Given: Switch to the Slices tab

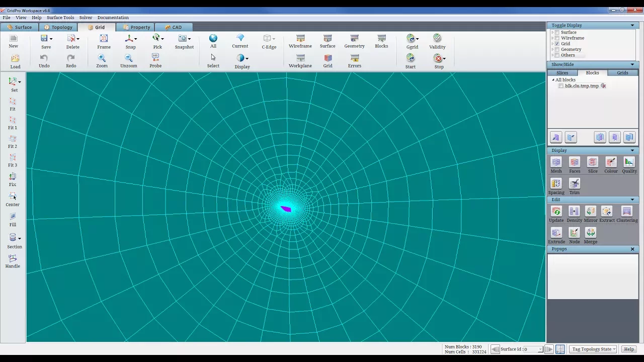Looking at the screenshot, I should coord(562,73).
